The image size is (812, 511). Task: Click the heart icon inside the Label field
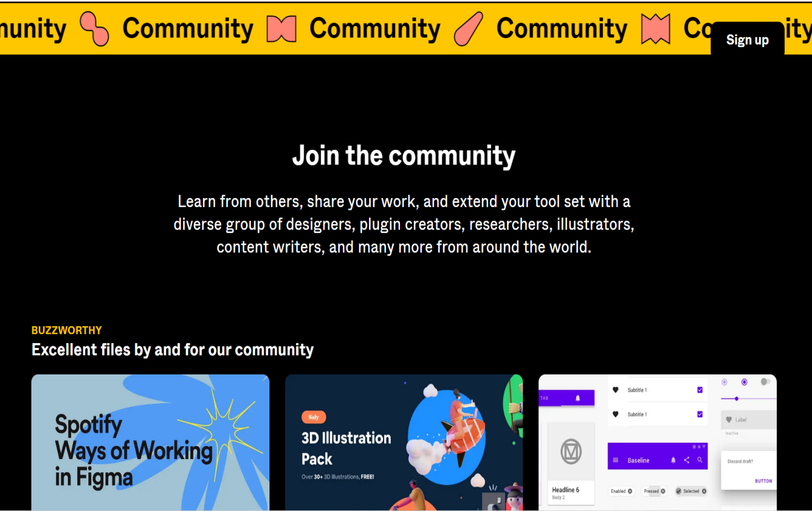[x=729, y=420]
